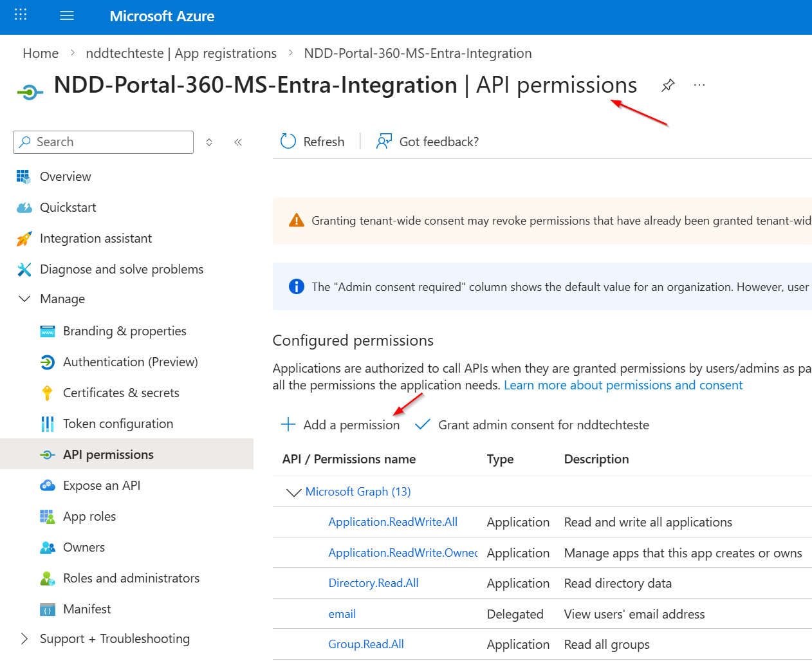Open Learn more about permissions and consent
Image resolution: width=812 pixels, height=661 pixels.
point(623,385)
